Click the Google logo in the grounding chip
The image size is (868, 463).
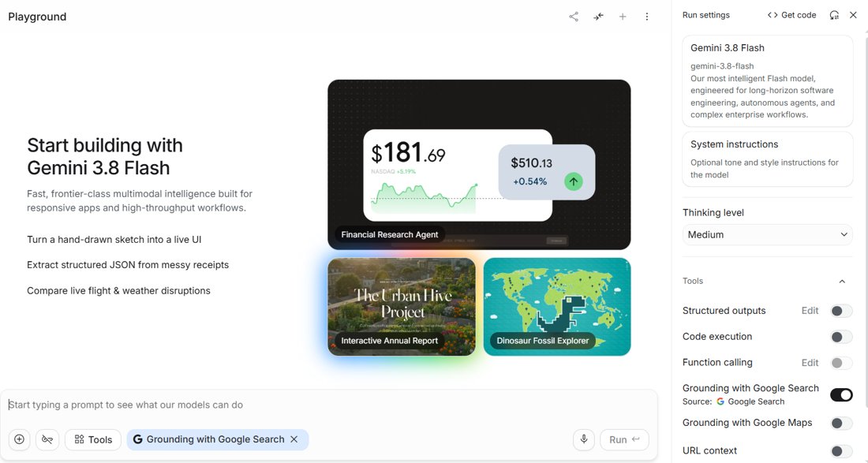pos(137,439)
